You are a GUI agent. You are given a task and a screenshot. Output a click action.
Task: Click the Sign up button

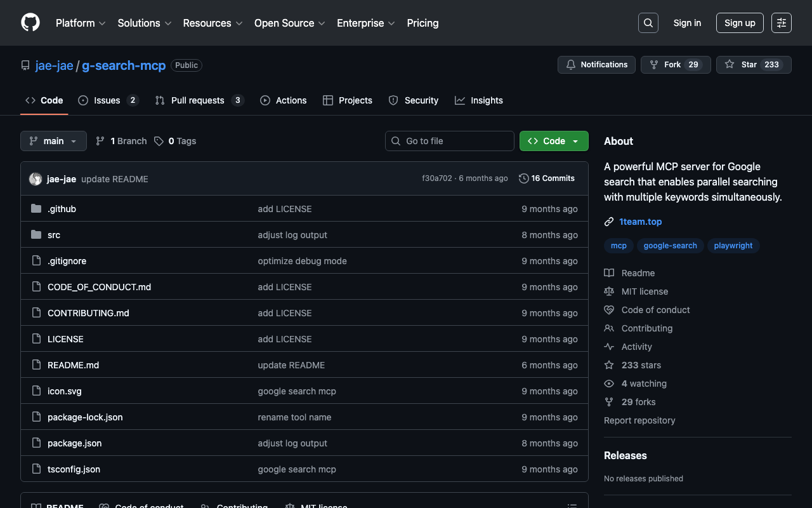tap(740, 23)
